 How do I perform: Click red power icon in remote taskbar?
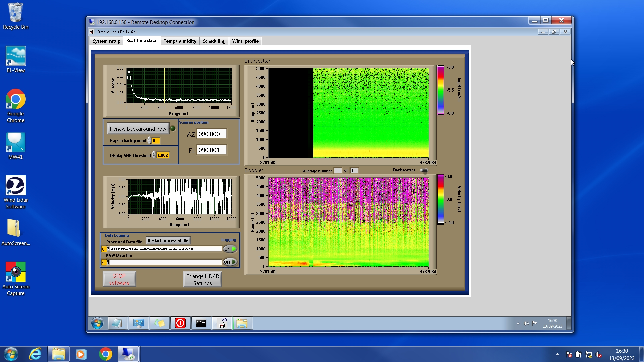tap(180, 323)
